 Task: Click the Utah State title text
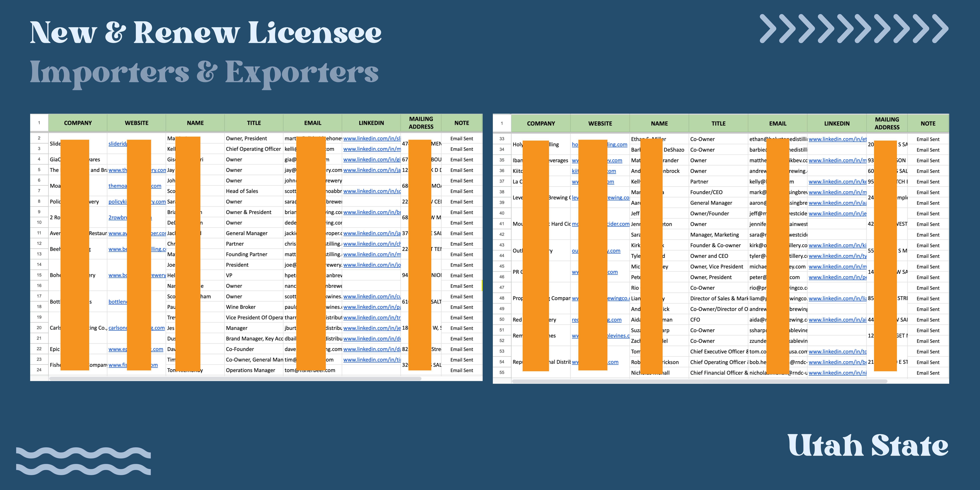pyautogui.click(x=868, y=445)
